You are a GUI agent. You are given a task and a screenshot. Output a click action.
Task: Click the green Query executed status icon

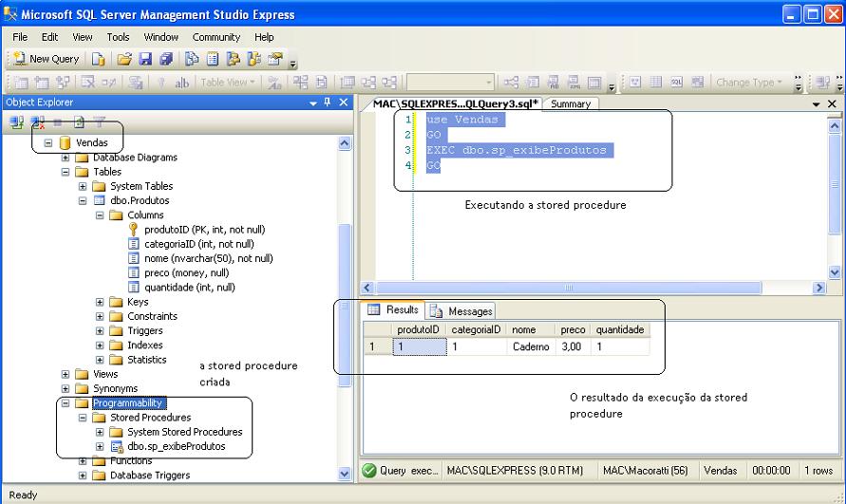point(369,471)
